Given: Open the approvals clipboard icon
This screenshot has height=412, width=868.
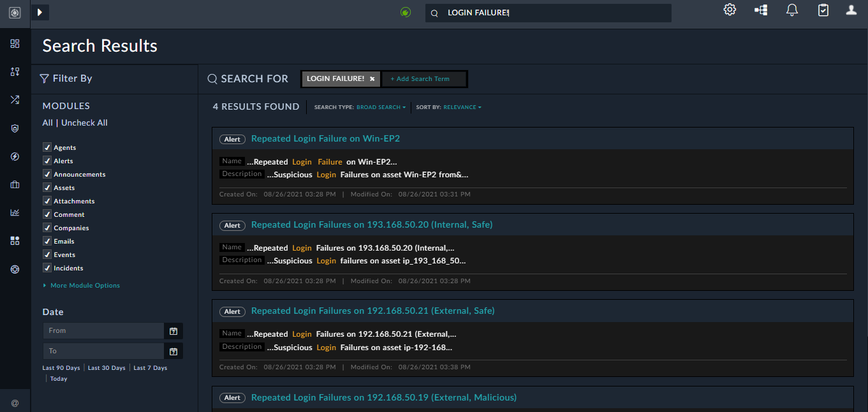Looking at the screenshot, I should [x=823, y=10].
